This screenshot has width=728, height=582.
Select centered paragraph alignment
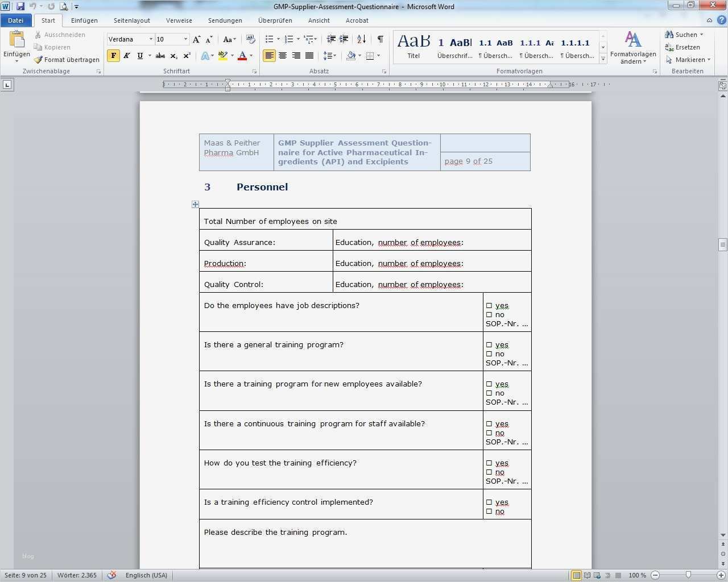283,56
